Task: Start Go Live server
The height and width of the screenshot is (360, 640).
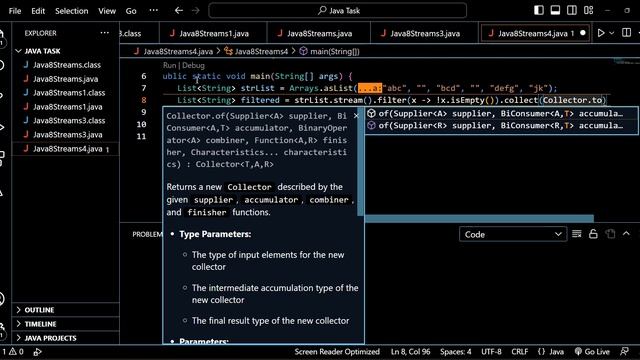Action: (x=592, y=351)
